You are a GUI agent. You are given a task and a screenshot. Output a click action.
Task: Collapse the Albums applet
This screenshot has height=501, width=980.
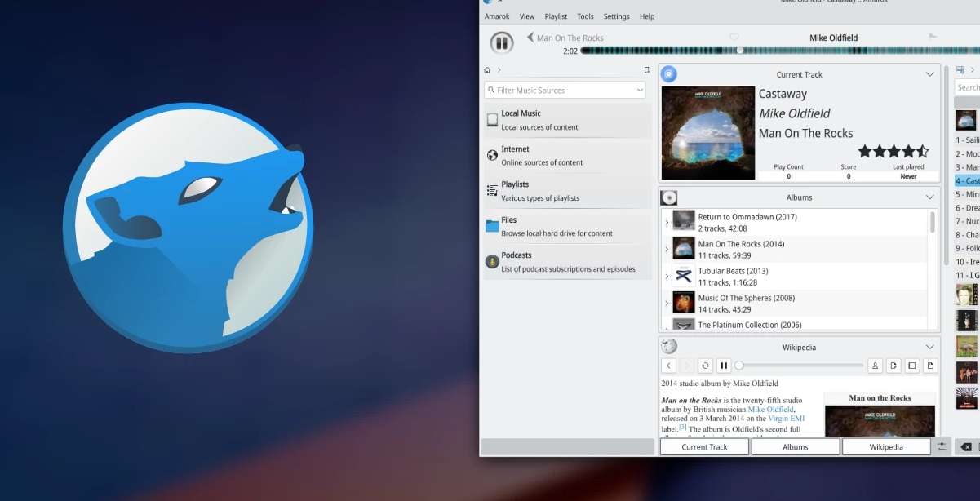coord(929,197)
